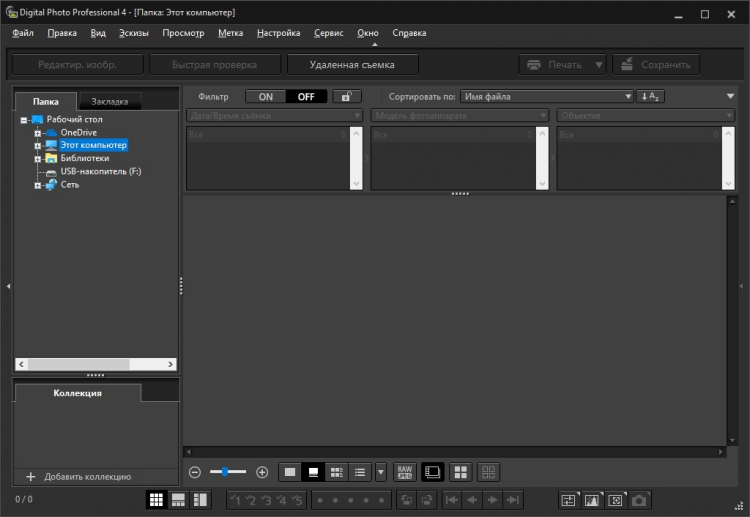750x517 pixels.
Task: Click the zoom-out minus thumbnail size icon
Action: [195, 472]
